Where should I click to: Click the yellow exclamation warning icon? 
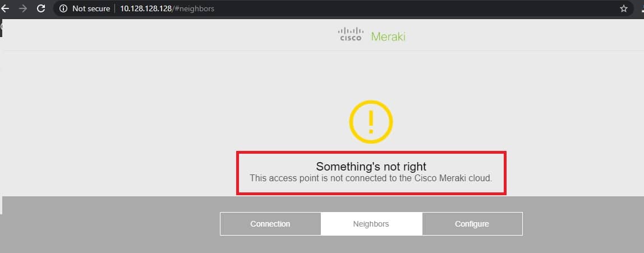coord(371,122)
